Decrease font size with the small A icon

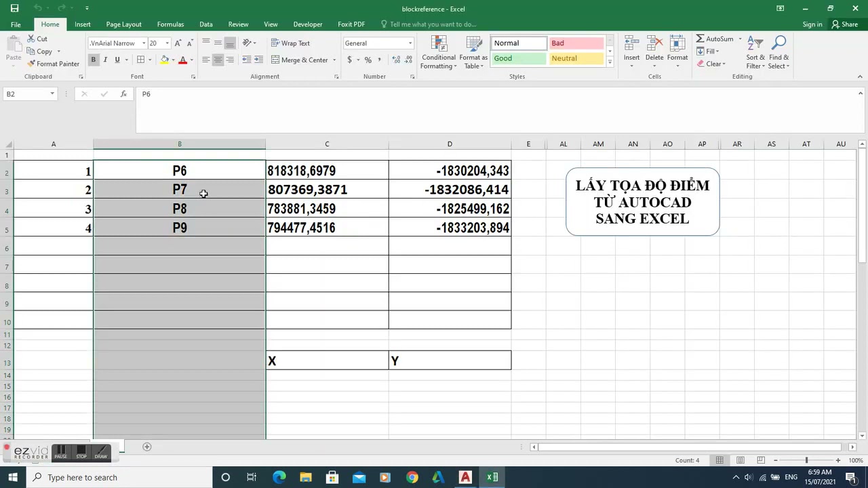188,43
